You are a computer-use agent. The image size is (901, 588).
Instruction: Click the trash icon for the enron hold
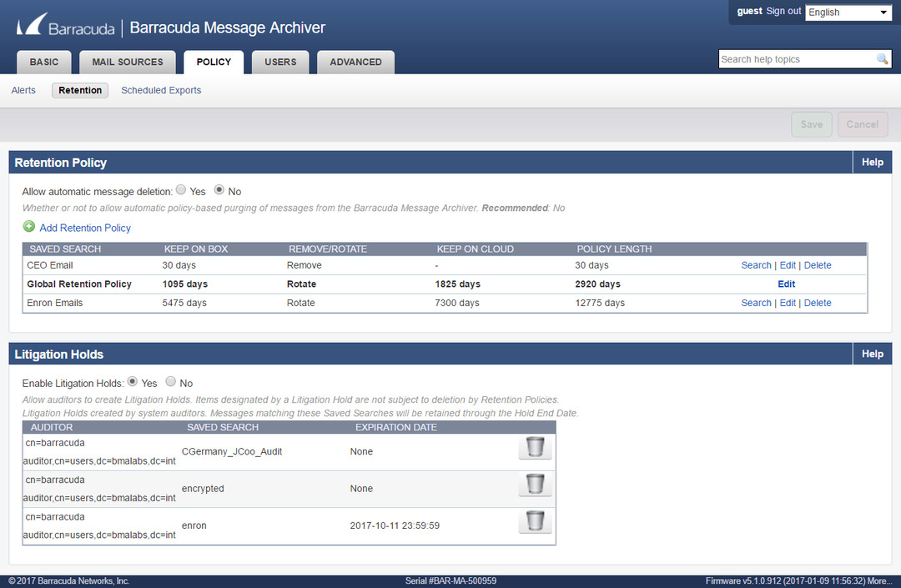tap(535, 521)
